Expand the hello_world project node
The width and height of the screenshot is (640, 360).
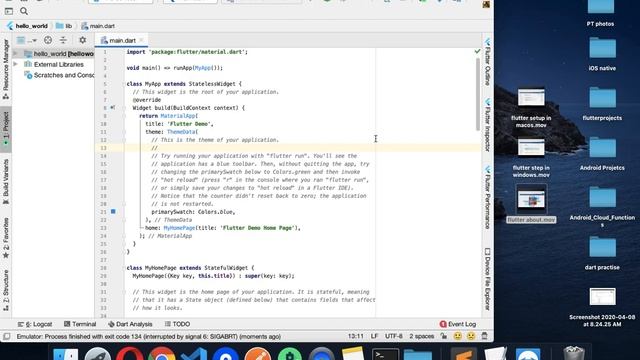tap(16, 53)
